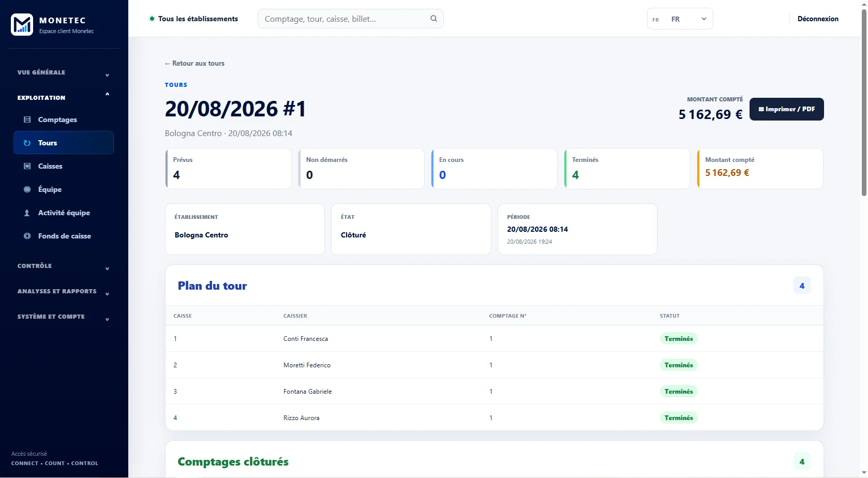This screenshot has width=868, height=478.
Task: Click the search magnifier icon
Action: coord(433,19)
